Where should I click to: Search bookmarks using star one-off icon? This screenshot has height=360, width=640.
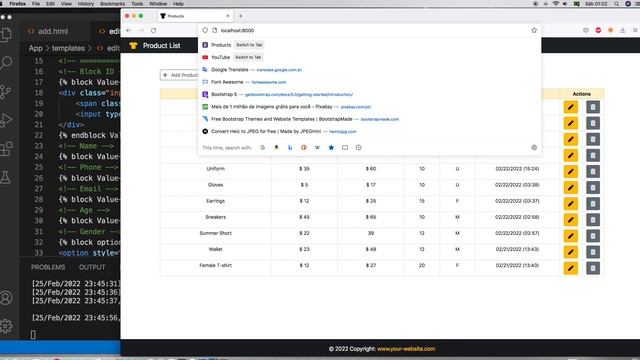(331, 147)
